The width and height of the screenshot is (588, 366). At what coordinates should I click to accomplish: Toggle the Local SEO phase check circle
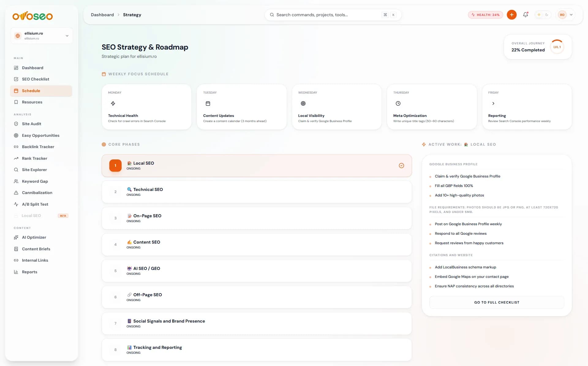pos(401,166)
